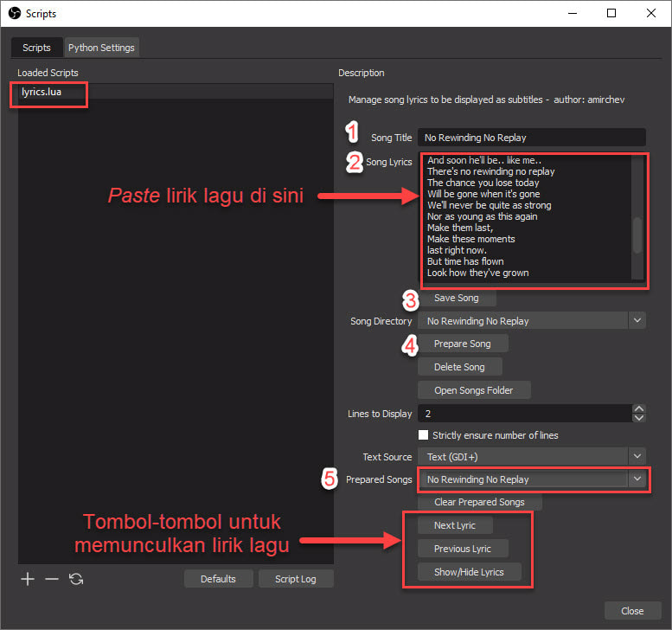Click lyric line 'The chance you lose today'
672x630 pixels.
click(x=483, y=183)
